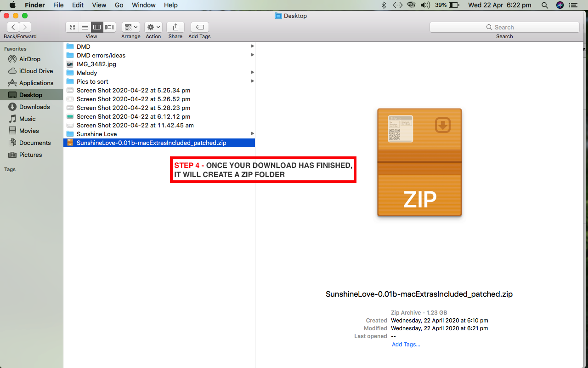Go back with the Back arrow
The height and width of the screenshot is (368, 588).
click(13, 27)
